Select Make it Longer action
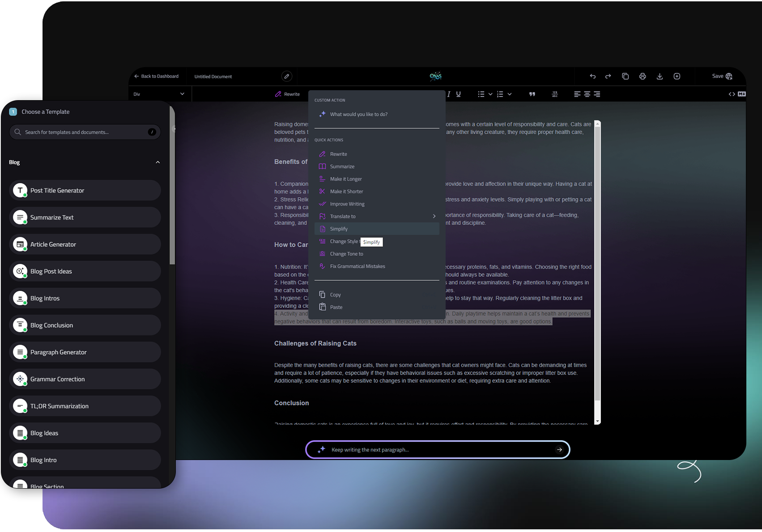Image resolution: width=762 pixels, height=532 pixels. [x=377, y=179]
